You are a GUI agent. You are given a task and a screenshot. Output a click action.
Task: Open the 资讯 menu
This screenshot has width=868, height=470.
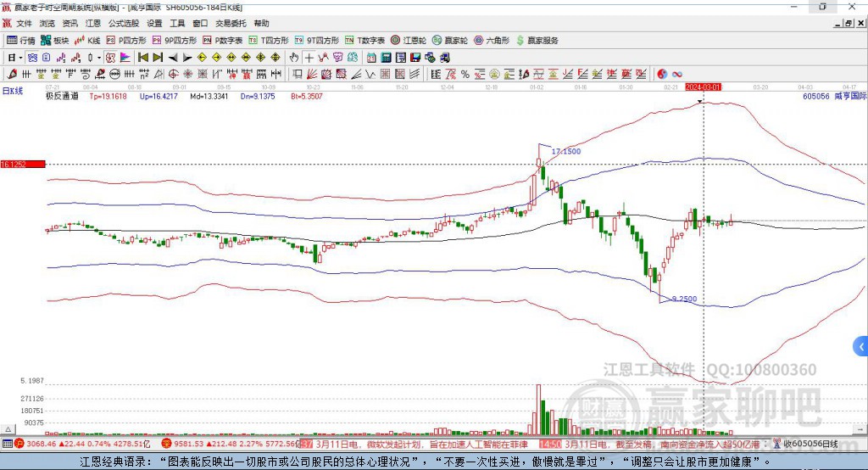click(x=70, y=23)
